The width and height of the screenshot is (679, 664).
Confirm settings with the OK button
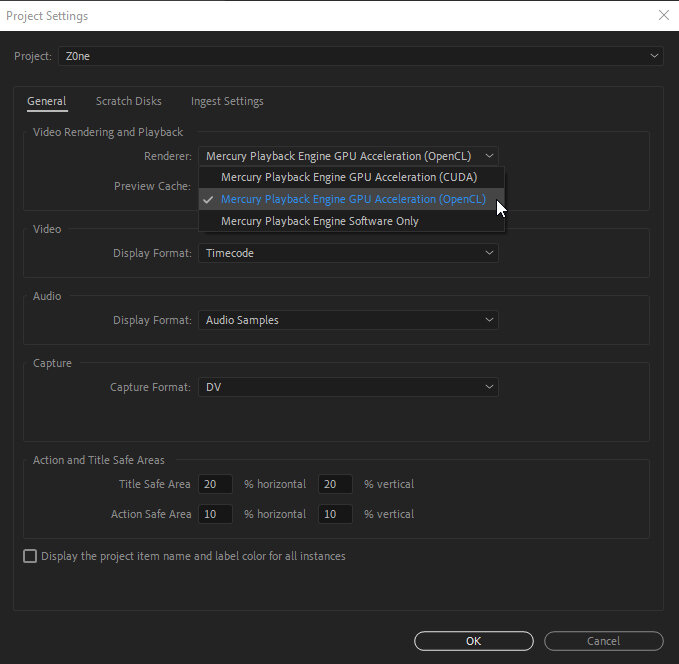point(474,641)
